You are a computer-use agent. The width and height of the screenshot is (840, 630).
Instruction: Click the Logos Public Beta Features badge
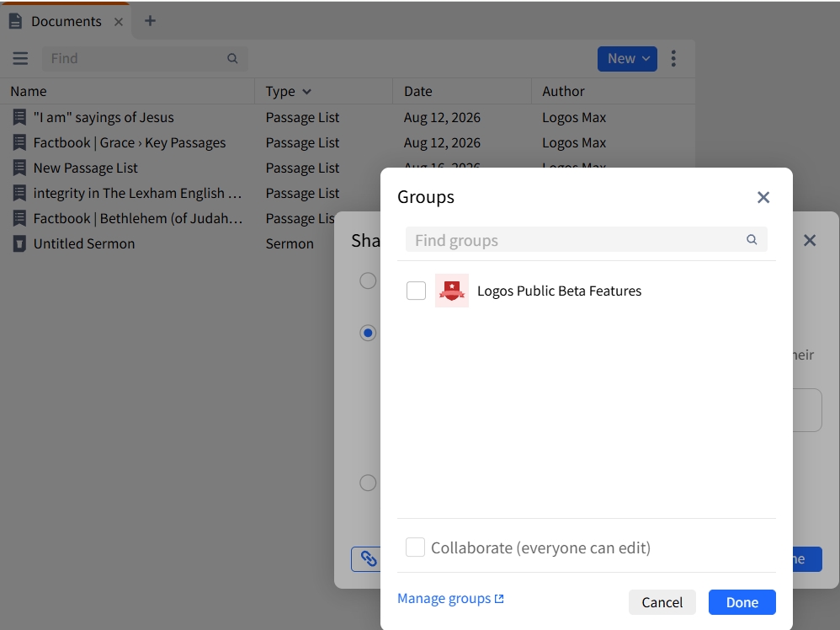point(452,291)
